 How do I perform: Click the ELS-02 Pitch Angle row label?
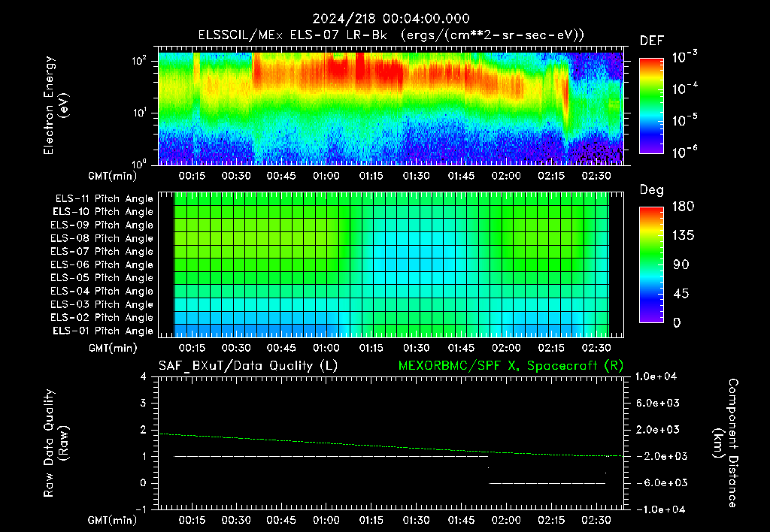pyautogui.click(x=102, y=318)
